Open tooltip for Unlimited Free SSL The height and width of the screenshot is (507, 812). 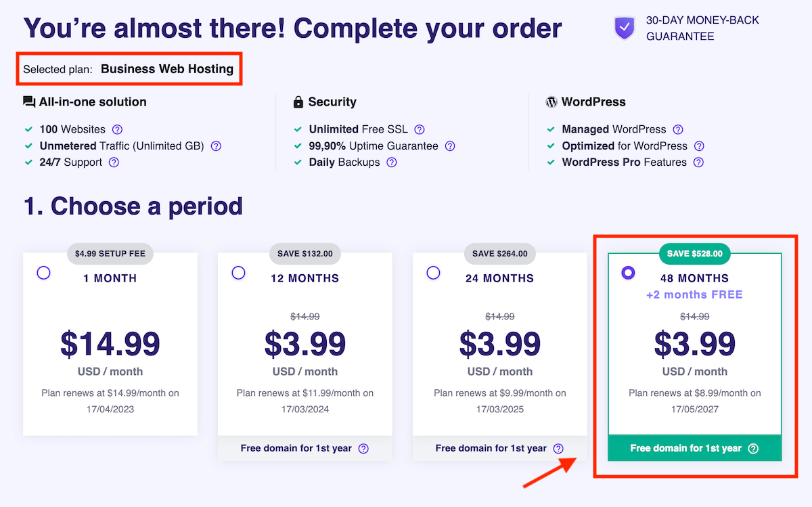tap(420, 129)
